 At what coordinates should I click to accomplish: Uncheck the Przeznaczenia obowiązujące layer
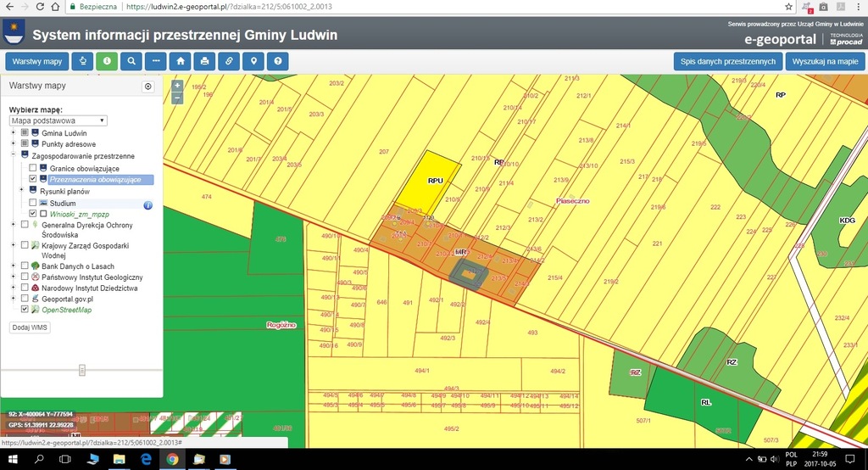(33, 180)
